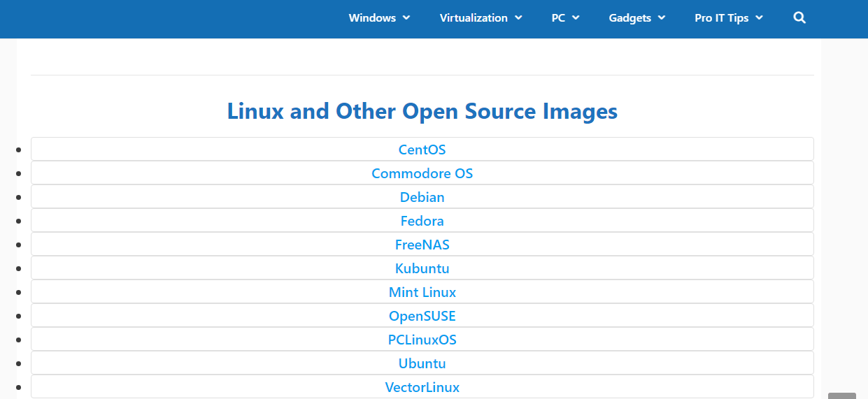The height and width of the screenshot is (399, 868).
Task: Expand the PC dropdown chevron
Action: click(x=576, y=18)
